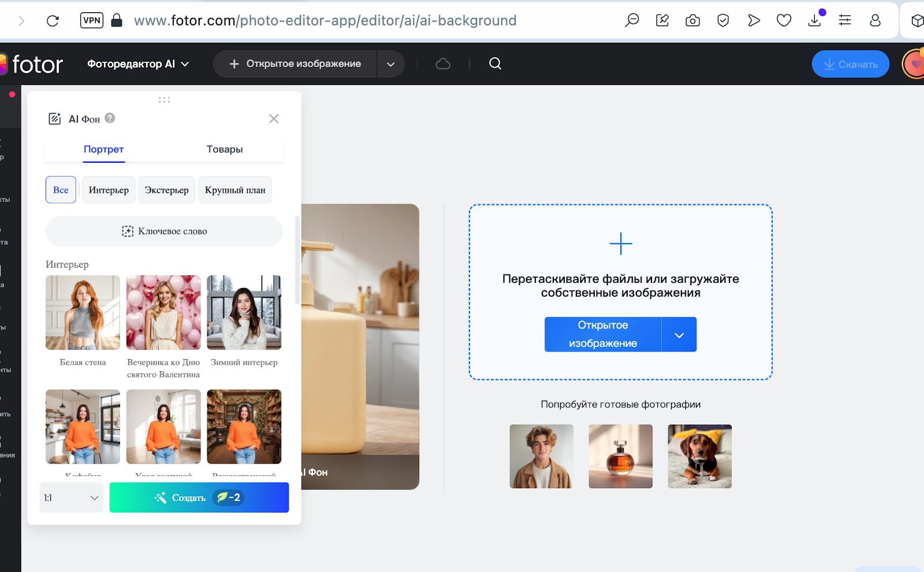This screenshot has height=572, width=924.
Task: Open browser profile account icon
Action: tap(875, 20)
